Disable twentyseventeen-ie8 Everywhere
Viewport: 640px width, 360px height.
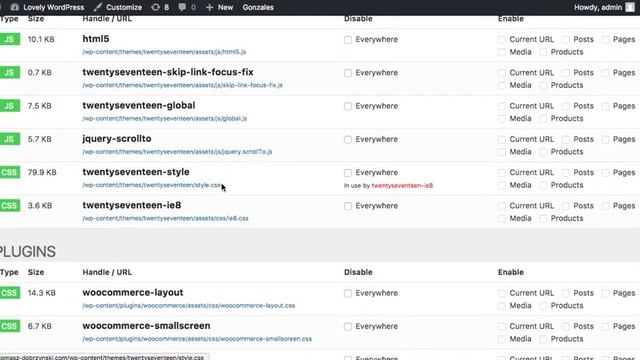point(348,206)
